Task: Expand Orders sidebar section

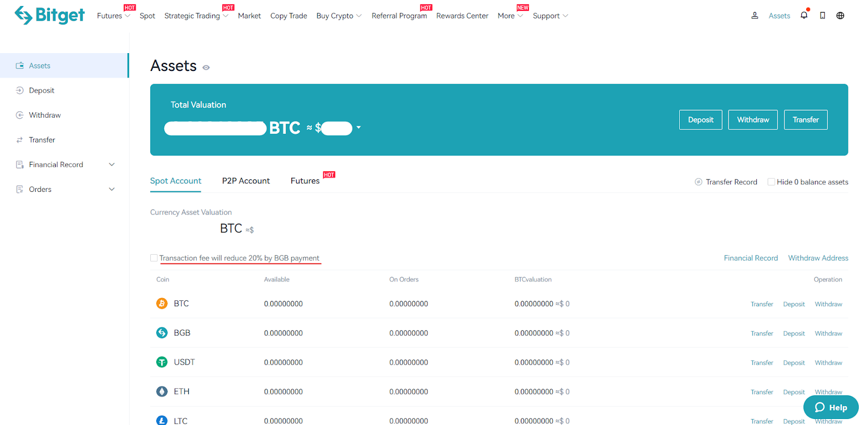Action: tap(112, 189)
